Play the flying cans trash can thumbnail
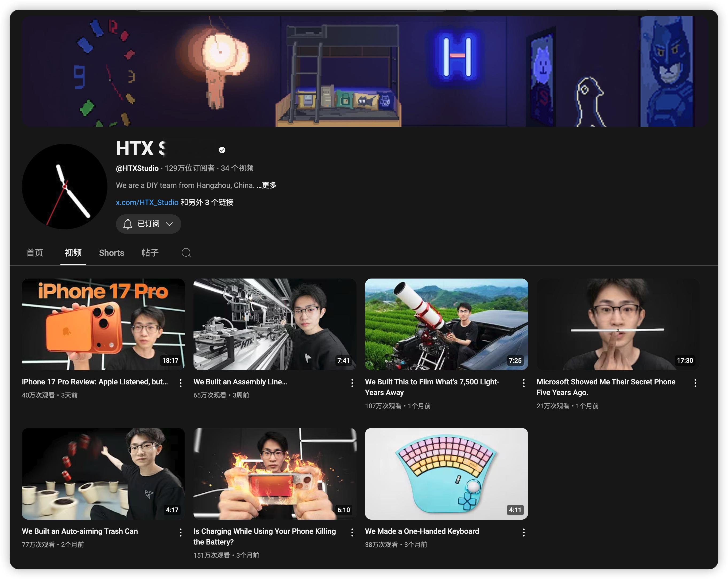 103,474
